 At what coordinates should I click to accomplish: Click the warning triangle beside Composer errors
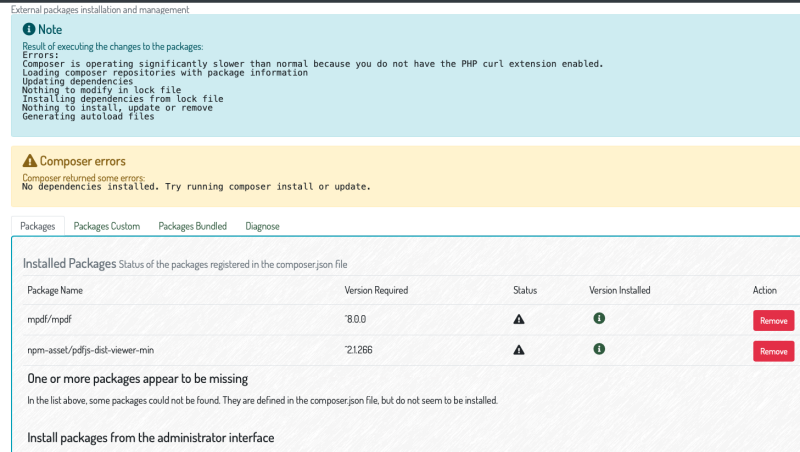(x=30, y=161)
